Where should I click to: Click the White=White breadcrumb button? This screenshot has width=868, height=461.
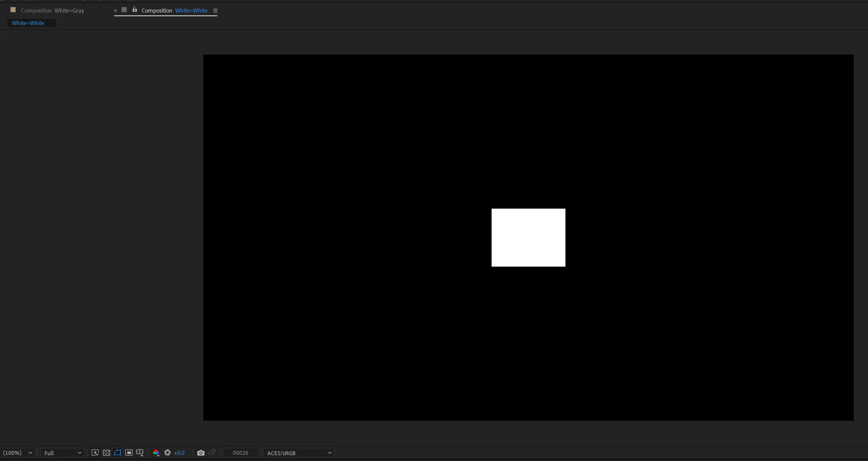coord(28,23)
